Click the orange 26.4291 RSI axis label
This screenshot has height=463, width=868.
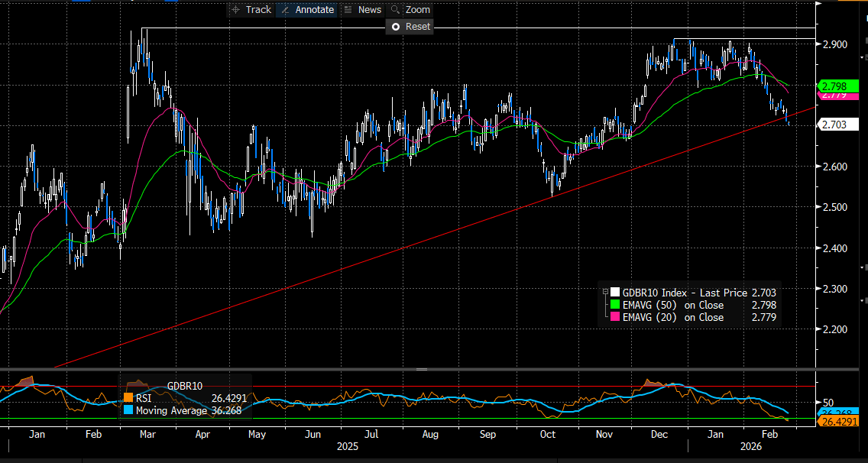(841, 421)
